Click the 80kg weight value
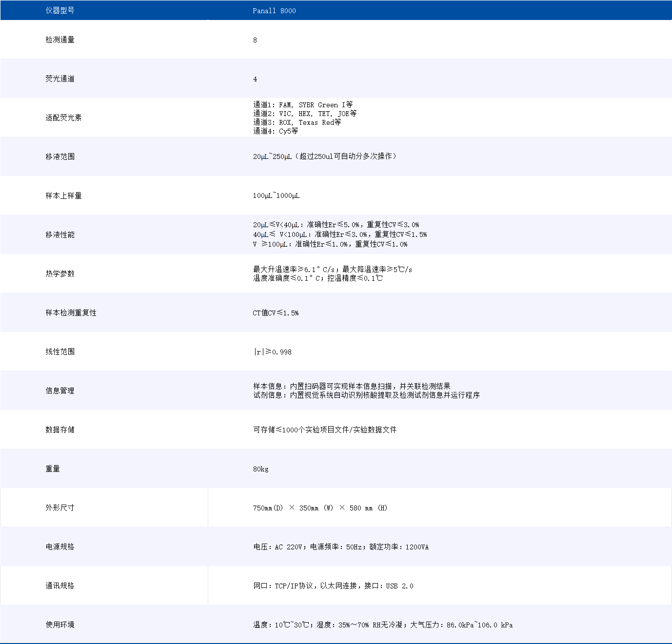Viewport: 672px width, 644px height. (x=260, y=469)
